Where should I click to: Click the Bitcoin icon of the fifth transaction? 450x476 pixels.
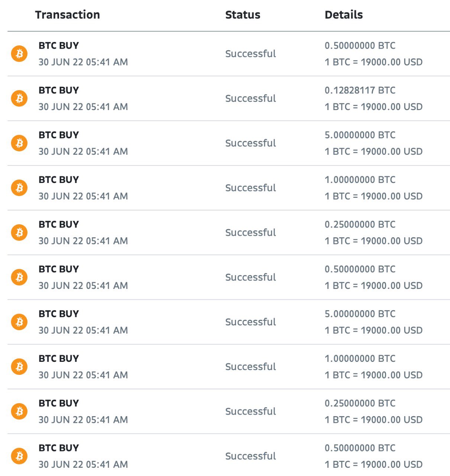pyautogui.click(x=19, y=232)
